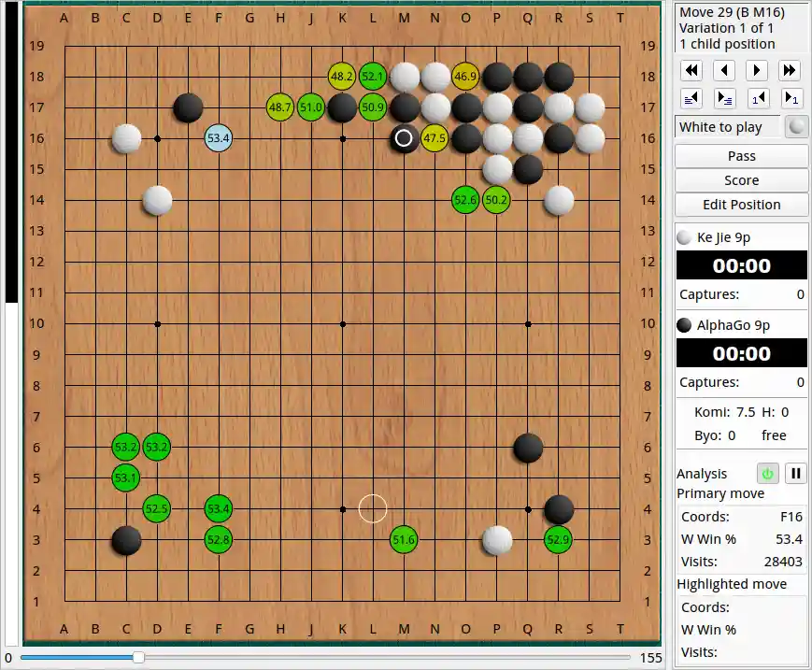The height and width of the screenshot is (670, 812).
Task: Select the back-one-variation '1◀' icon
Action: point(757,98)
